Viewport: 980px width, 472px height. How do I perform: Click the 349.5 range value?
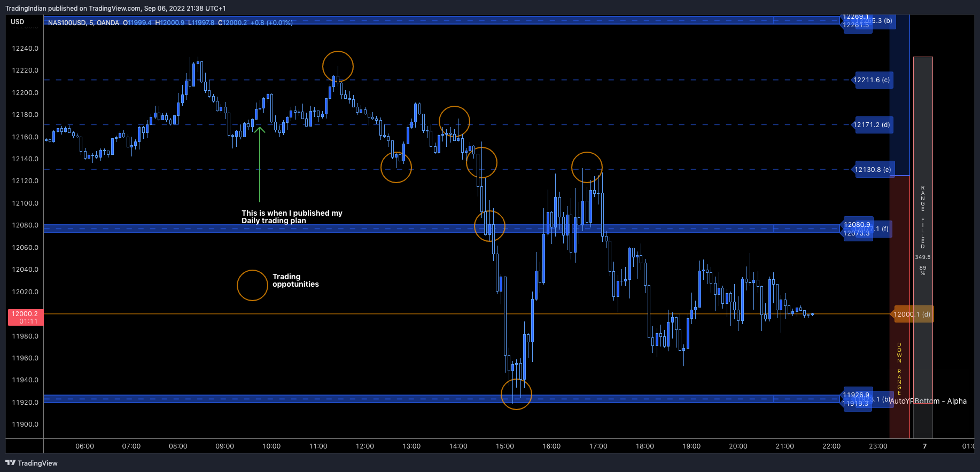click(923, 257)
